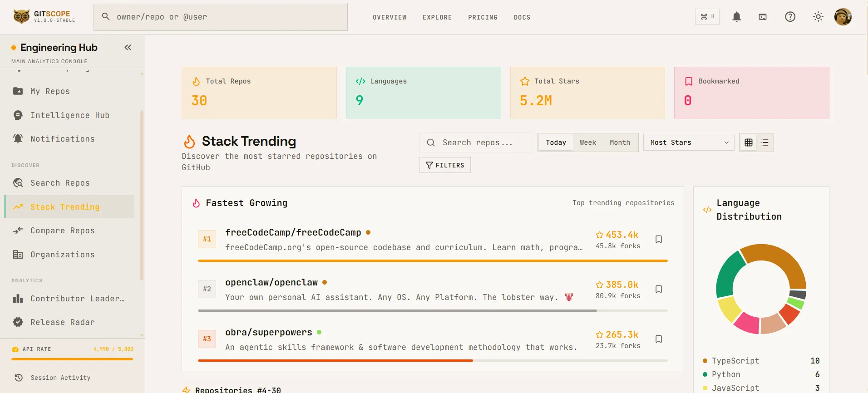
Task: Click the Bookmarked card bookmark icon
Action: [689, 81]
